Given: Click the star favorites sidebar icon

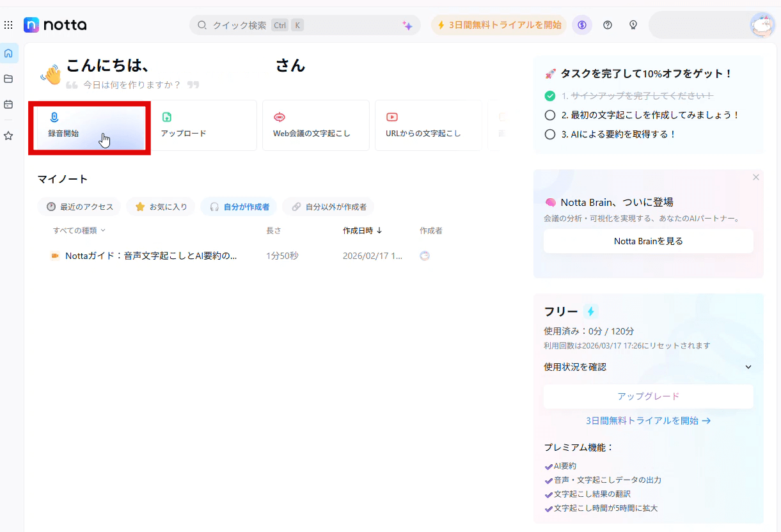Looking at the screenshot, I should (x=8, y=136).
